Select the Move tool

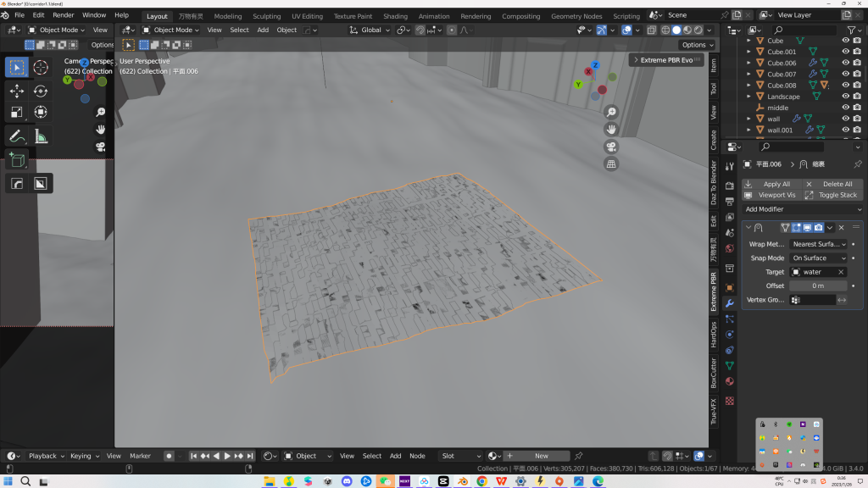click(17, 91)
